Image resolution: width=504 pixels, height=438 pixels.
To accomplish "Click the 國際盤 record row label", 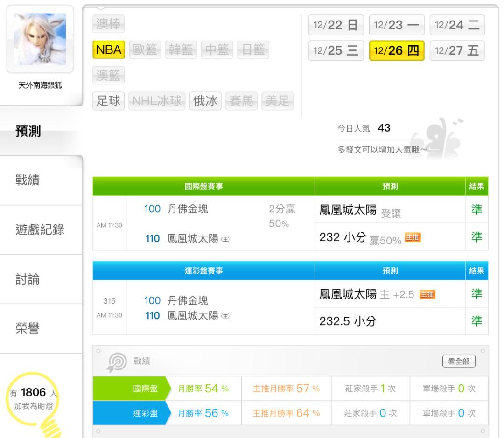I will tap(133, 389).
